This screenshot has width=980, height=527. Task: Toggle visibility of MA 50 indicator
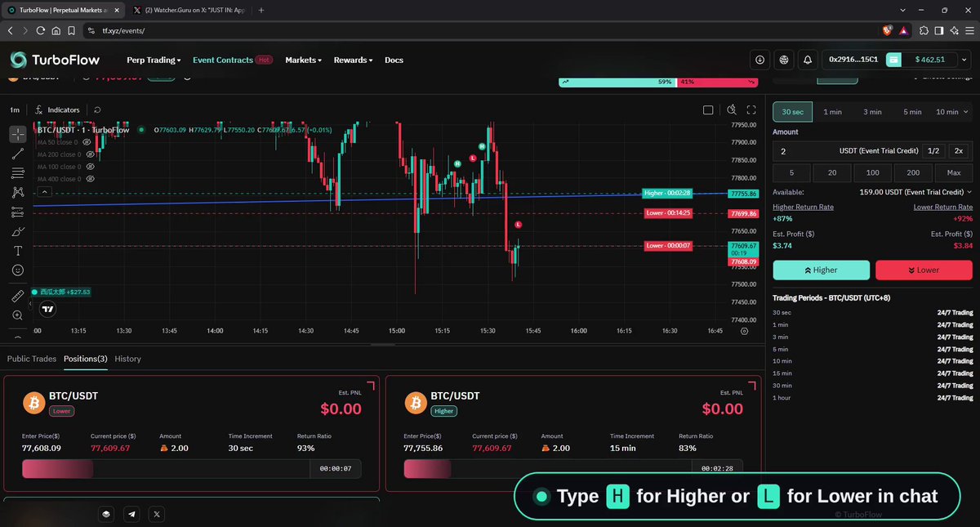point(87,142)
